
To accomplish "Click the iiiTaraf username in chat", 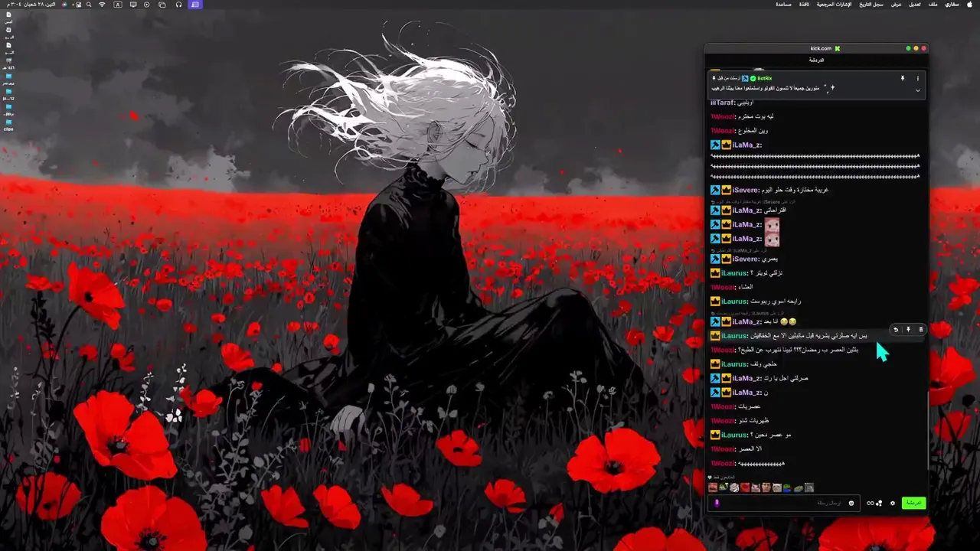I will click(x=722, y=103).
